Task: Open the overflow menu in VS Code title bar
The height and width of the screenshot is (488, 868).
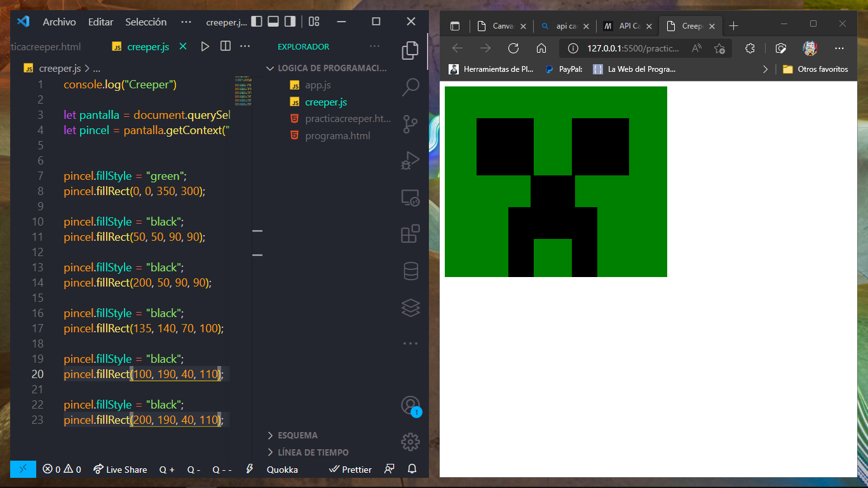Action: [186, 22]
